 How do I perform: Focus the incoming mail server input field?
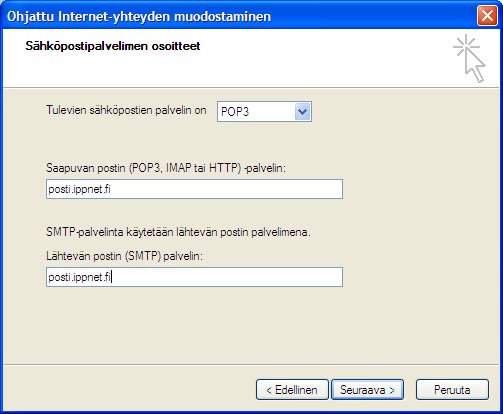pos(194,189)
